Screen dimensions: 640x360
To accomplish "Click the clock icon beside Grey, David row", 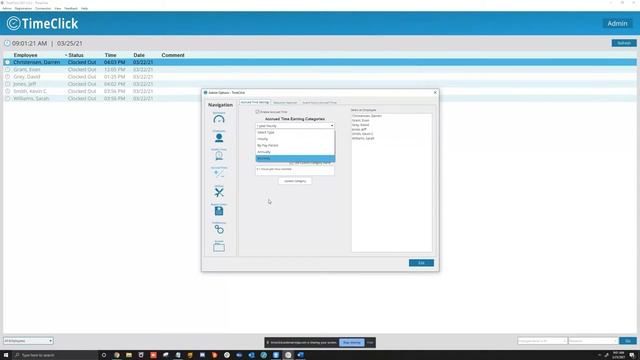I will click(7, 77).
